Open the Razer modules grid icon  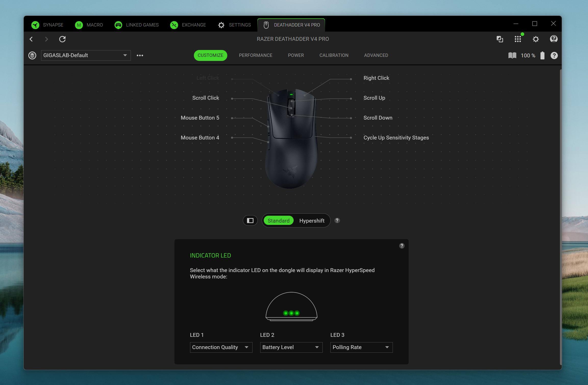click(518, 39)
